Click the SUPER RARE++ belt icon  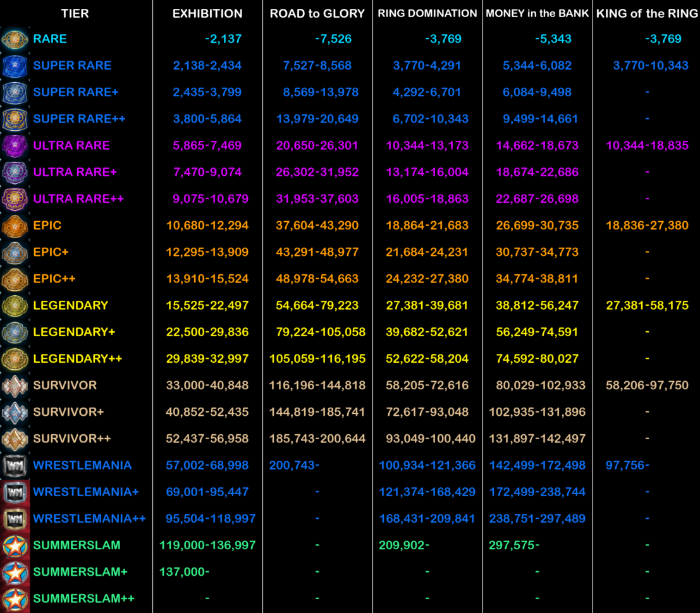coord(15,119)
